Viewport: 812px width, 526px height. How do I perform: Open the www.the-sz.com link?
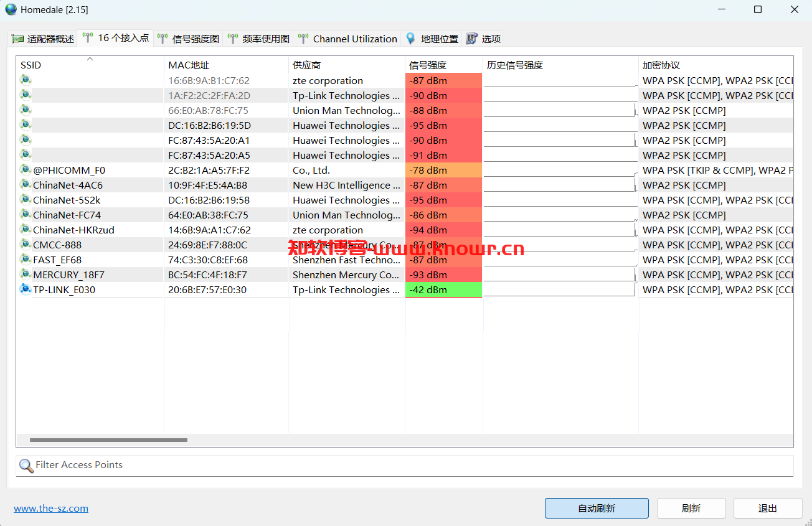[x=51, y=508]
